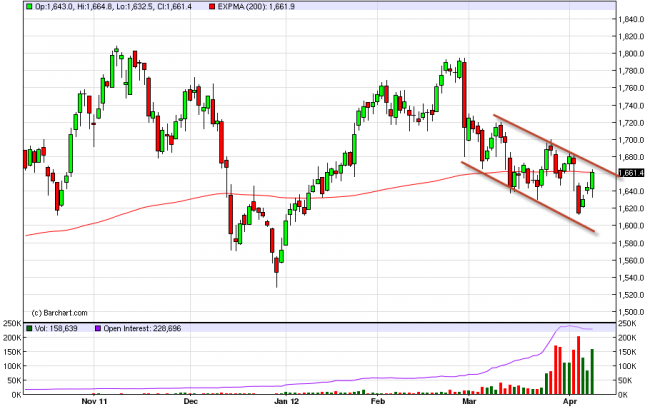Click the red EXPMA (200) legend swatch
This screenshot has width=645, height=414.
(x=211, y=7)
